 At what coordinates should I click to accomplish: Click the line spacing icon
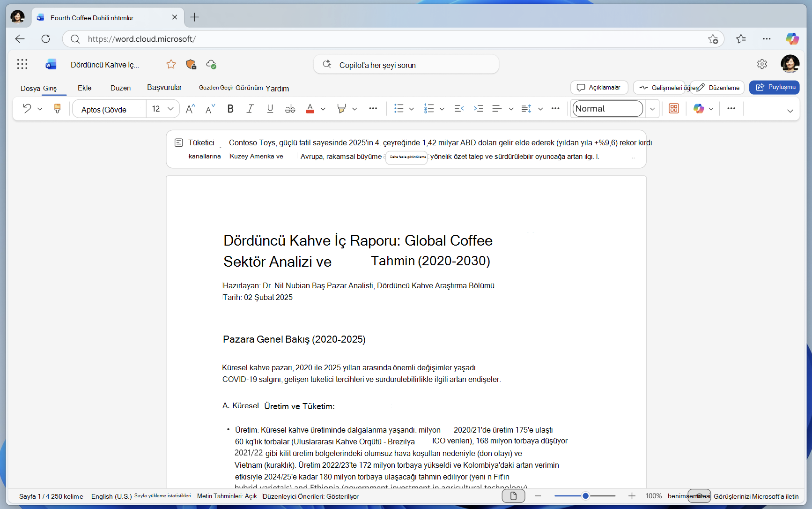(526, 109)
